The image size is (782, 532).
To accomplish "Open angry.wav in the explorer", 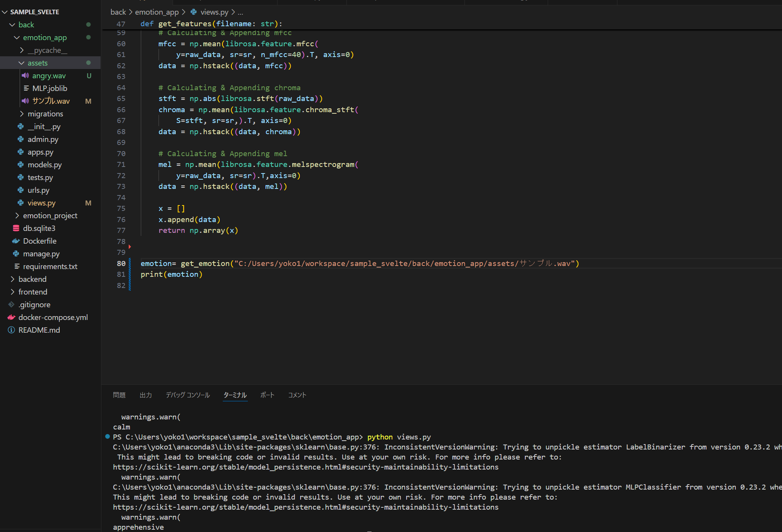I will pyautogui.click(x=49, y=76).
